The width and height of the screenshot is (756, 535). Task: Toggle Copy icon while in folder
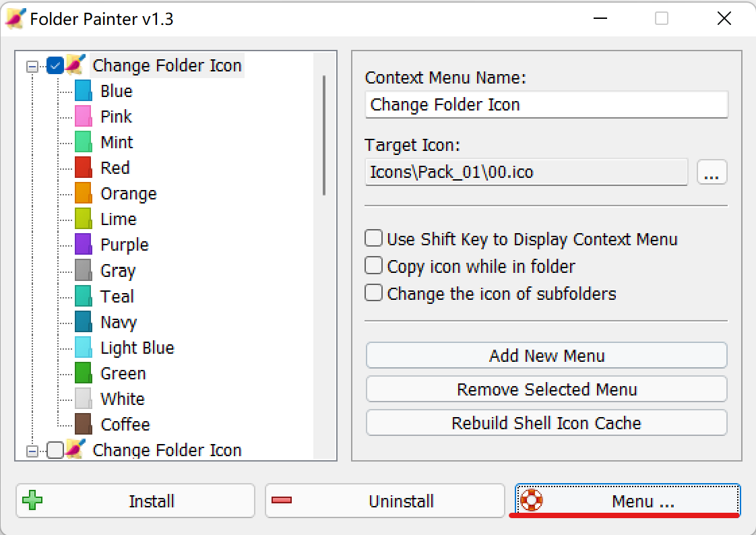[x=373, y=266]
